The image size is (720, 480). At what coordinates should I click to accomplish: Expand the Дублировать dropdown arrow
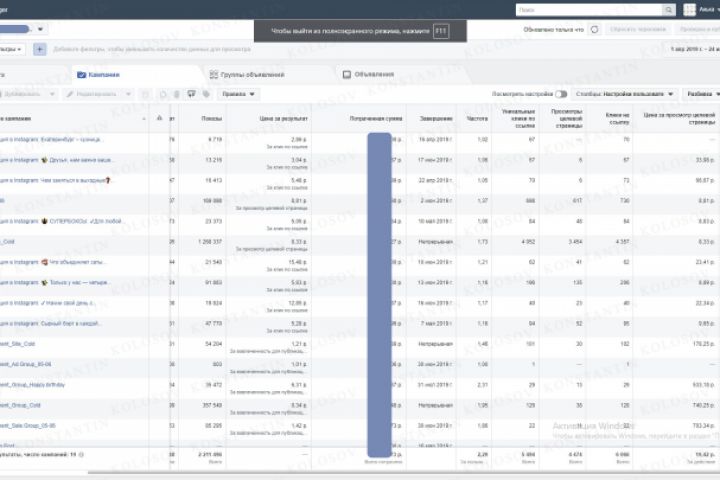click(52, 94)
